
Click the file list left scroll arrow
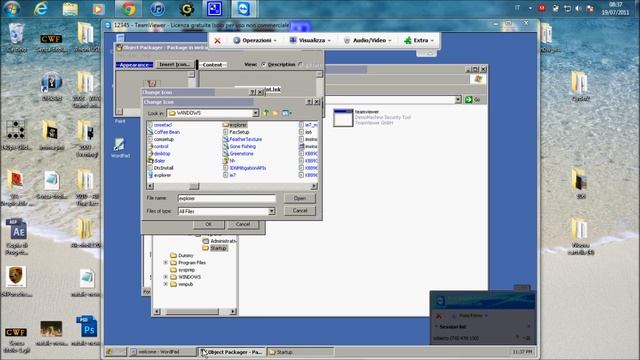tap(150, 187)
